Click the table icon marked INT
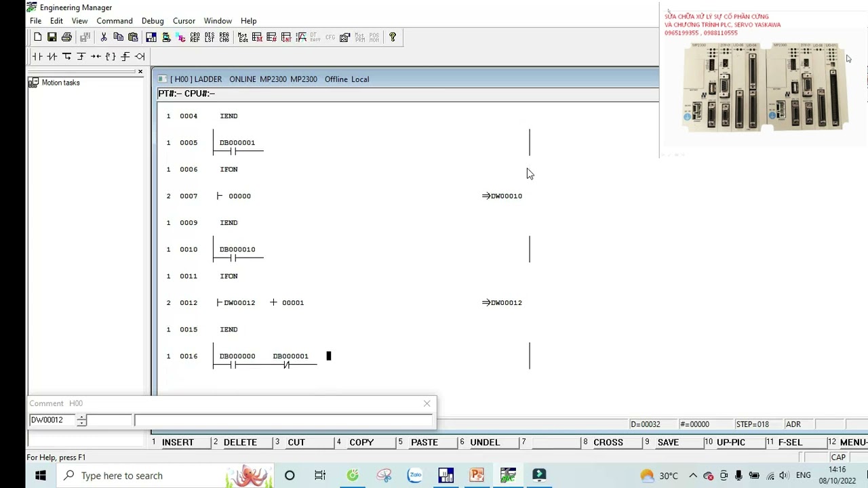Viewport: 868px width, 488px height. coord(286,37)
